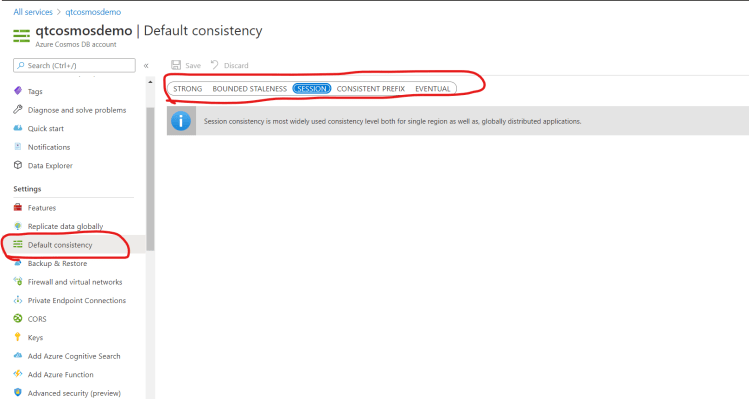
Task: Open Features settings item
Action: point(42,208)
